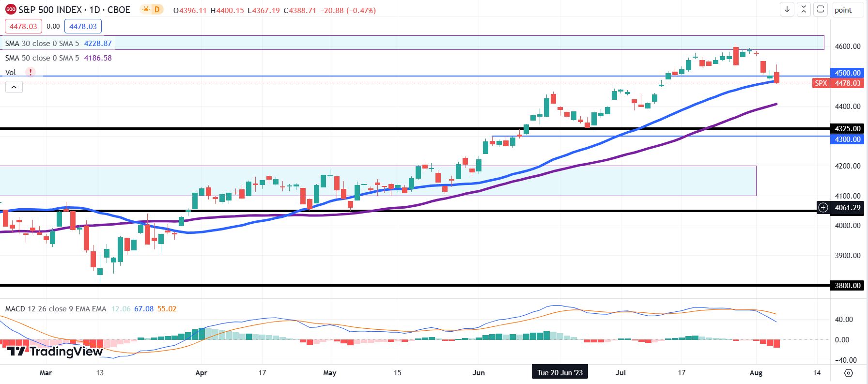This screenshot has height=384, width=868.
Task: Click the 4200.00 price axis label
Action: click(x=848, y=166)
